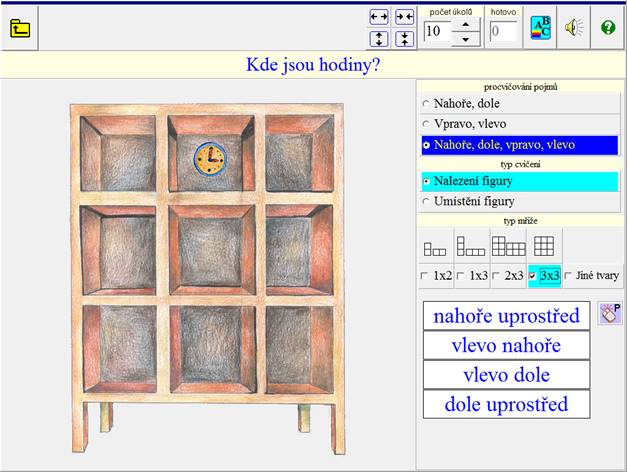Select the Nahoře, dole radio option
Screen dimensions: 627x472
tap(519, 104)
